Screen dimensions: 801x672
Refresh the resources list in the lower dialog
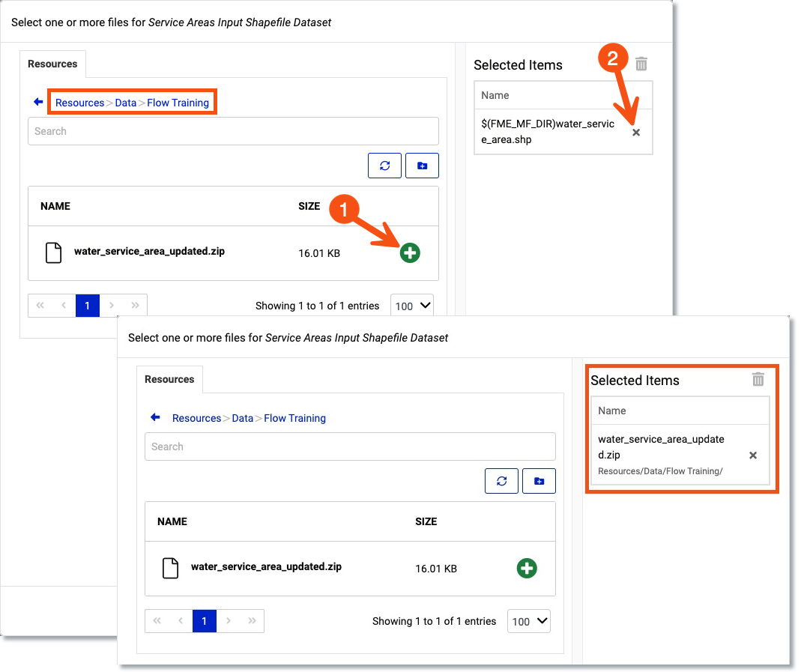click(x=501, y=480)
